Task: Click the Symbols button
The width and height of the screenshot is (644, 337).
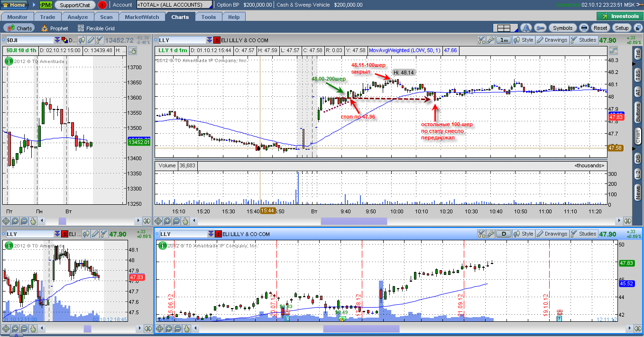Action: pos(563,28)
